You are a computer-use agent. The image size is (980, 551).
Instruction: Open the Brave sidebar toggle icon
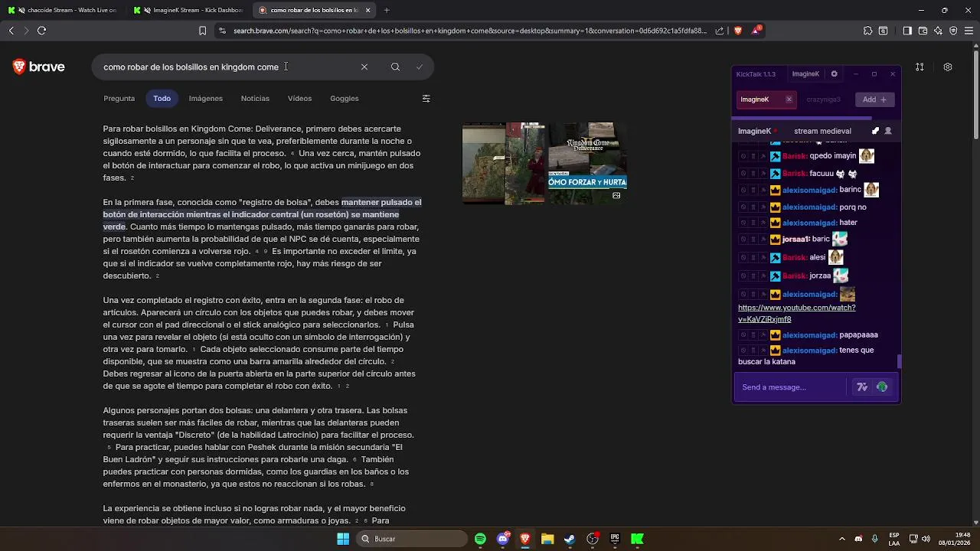click(907, 31)
